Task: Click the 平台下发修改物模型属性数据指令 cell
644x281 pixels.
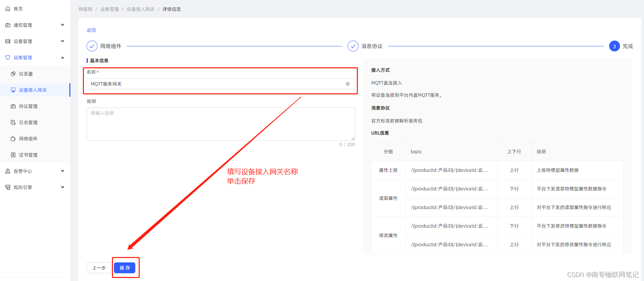Action: click(577, 226)
